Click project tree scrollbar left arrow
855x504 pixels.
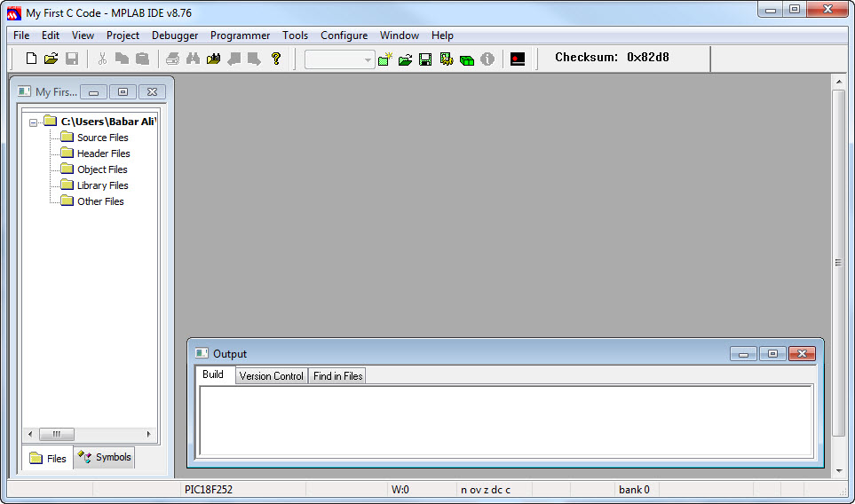click(x=30, y=434)
